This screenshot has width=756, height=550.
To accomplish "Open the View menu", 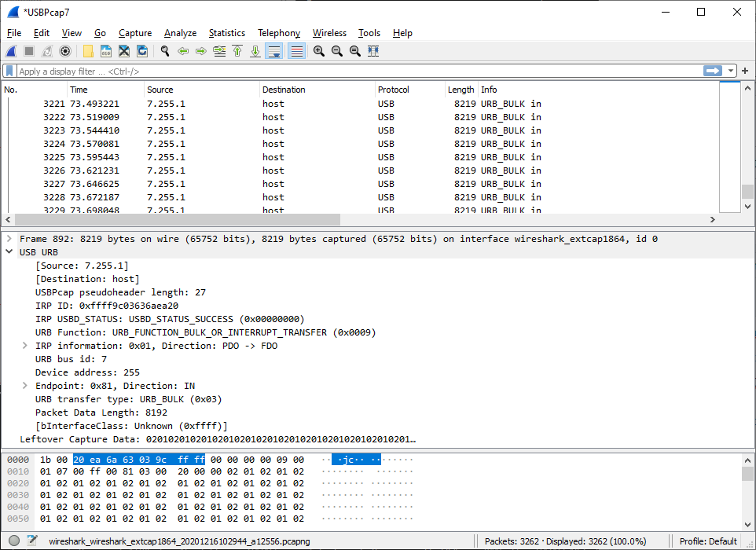I will tap(72, 33).
